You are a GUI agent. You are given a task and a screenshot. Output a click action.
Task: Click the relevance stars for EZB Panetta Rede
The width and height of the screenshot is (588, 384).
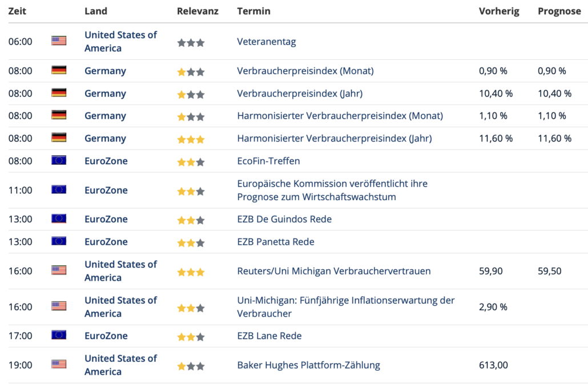(x=191, y=242)
